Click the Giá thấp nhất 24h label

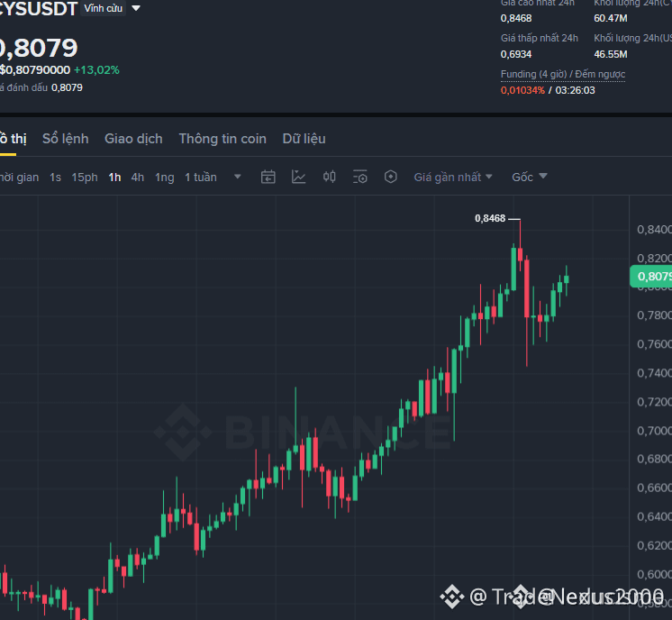click(x=540, y=38)
